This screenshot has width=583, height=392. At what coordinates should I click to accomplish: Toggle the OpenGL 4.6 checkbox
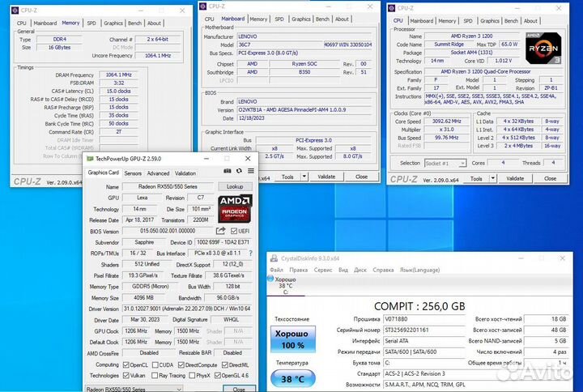coord(218,375)
